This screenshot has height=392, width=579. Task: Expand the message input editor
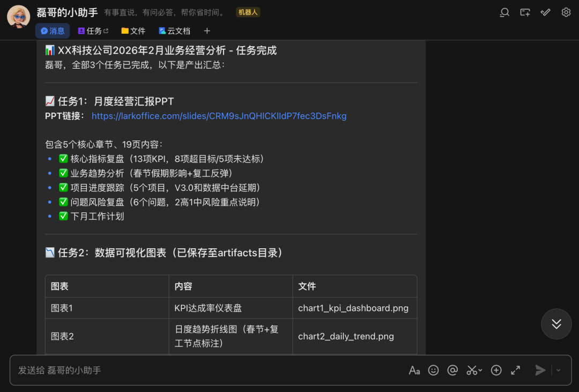[x=515, y=370]
